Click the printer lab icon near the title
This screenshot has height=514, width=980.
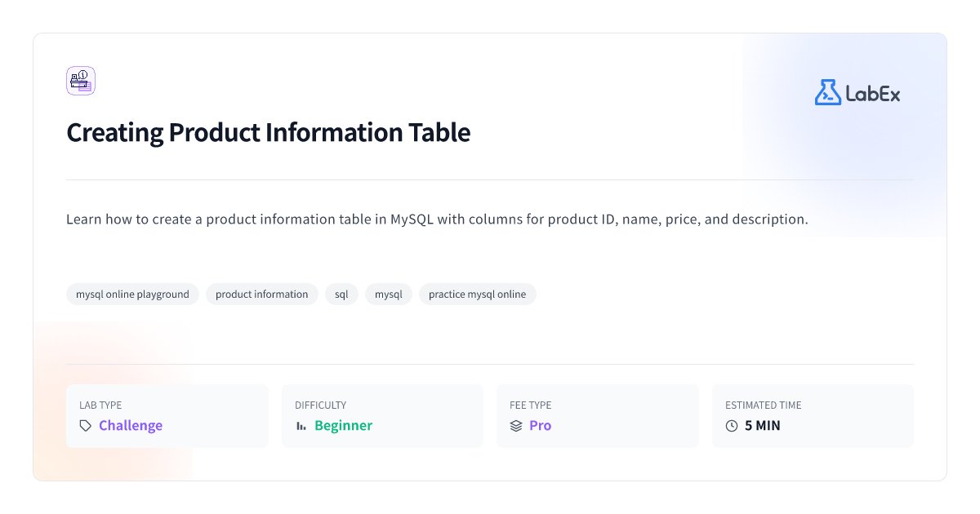[80, 80]
